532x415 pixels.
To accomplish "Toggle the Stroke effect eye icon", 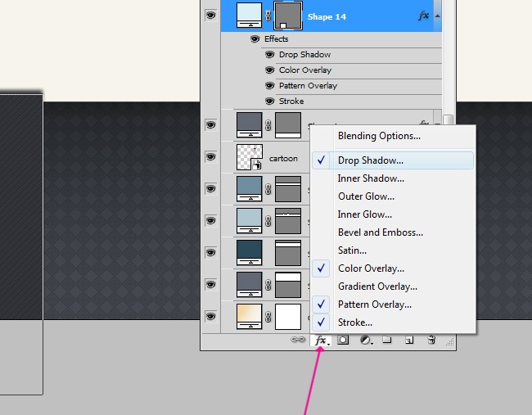I will click(269, 101).
